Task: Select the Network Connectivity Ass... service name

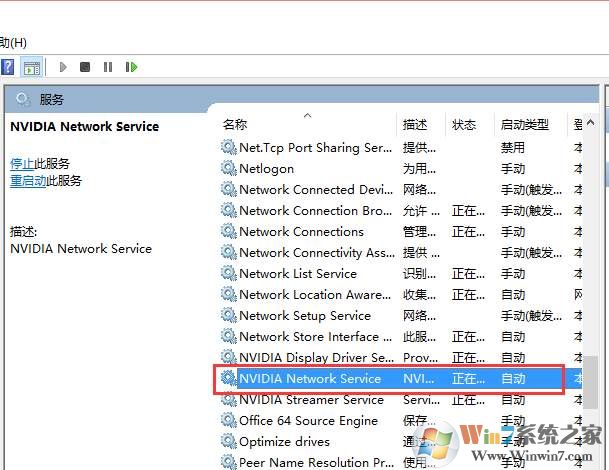Action: pyautogui.click(x=317, y=252)
